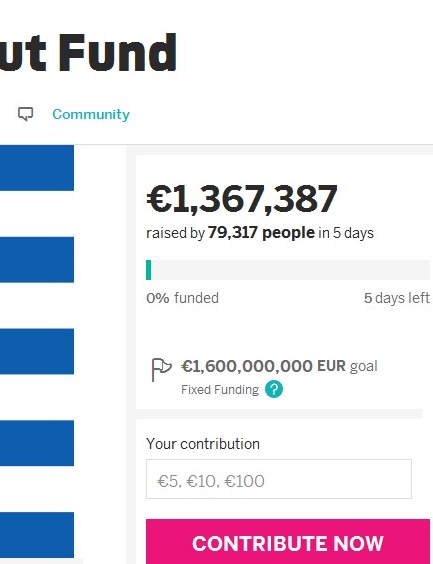Screen dimensions: 433x564
Task: Click the Fixed Funding help question mark
Action: [274, 389]
